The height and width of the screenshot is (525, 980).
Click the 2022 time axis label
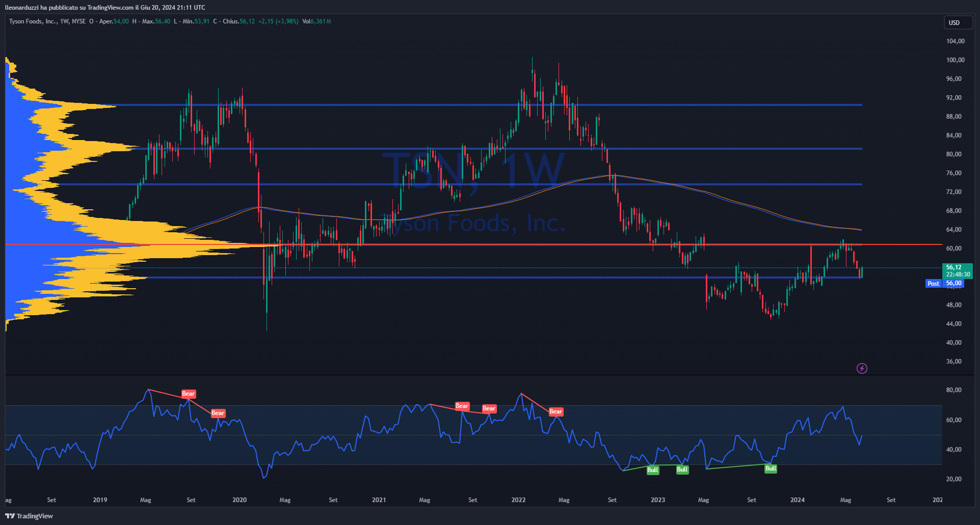point(518,500)
